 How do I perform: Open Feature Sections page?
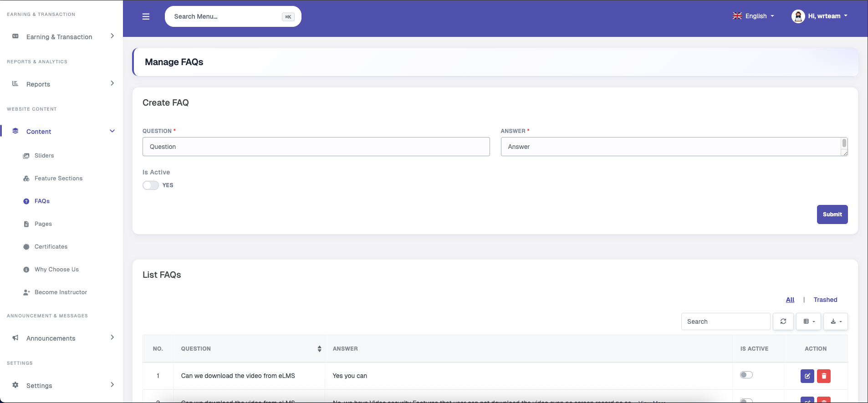coord(59,179)
